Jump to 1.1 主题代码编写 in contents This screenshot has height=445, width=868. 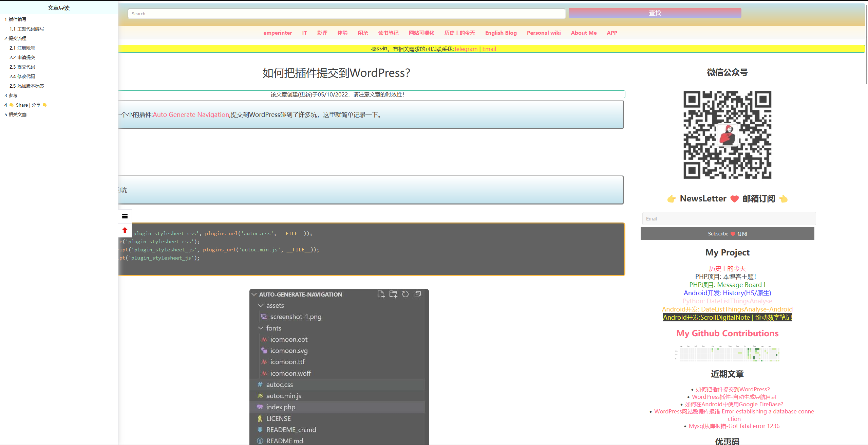tap(26, 29)
